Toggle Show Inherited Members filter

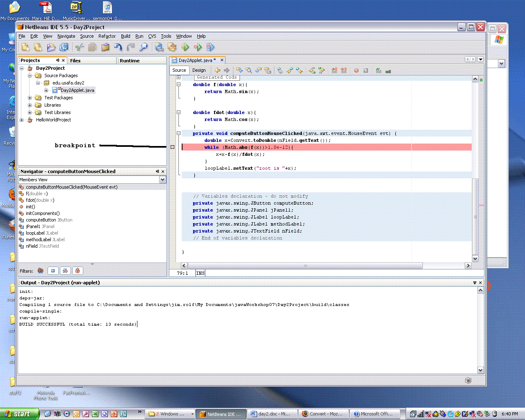coord(41,271)
